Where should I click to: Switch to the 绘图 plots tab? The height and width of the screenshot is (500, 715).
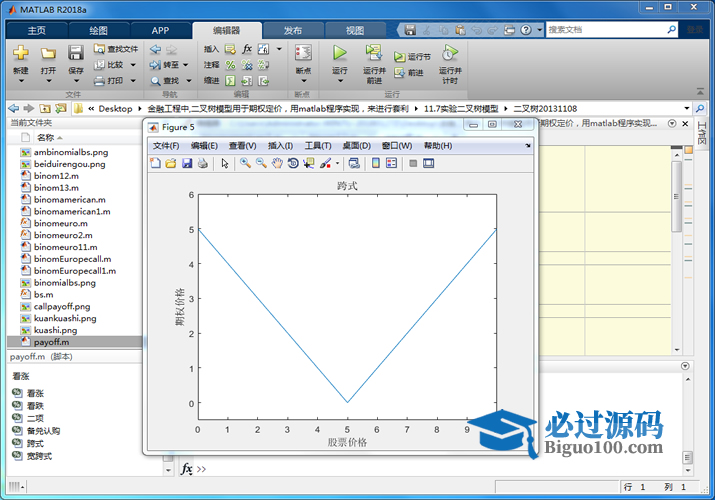(x=98, y=31)
